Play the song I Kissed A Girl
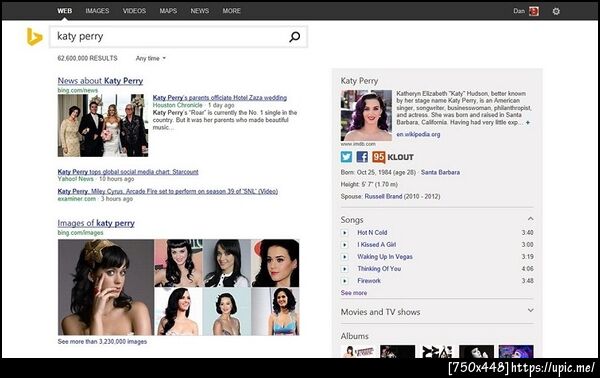Screen dimensions: 600x378 [x=344, y=244]
